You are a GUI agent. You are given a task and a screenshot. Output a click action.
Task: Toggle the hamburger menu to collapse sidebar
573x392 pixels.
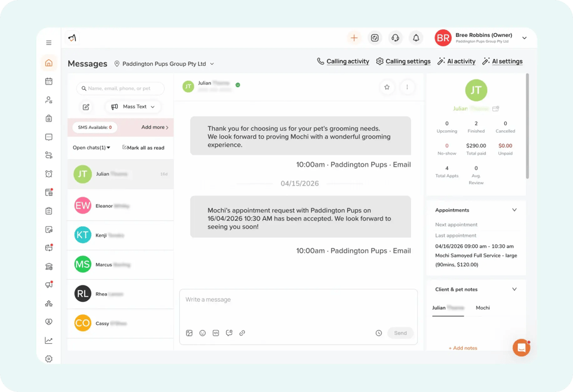click(49, 43)
